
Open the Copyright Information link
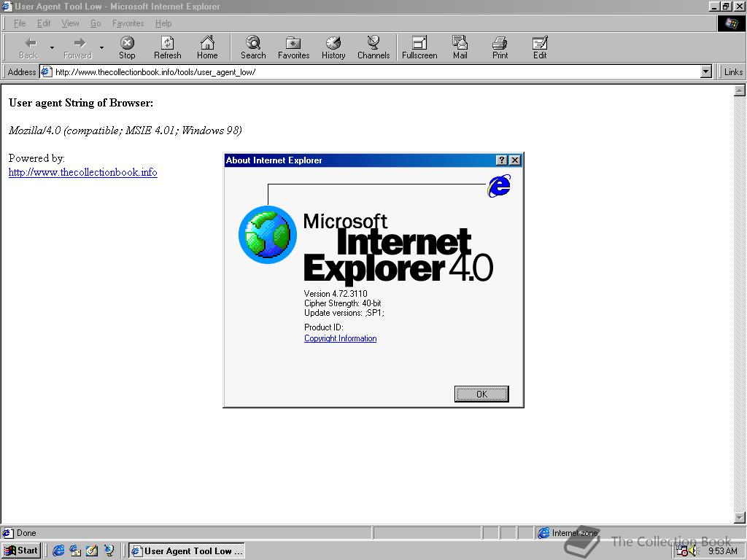[340, 338]
